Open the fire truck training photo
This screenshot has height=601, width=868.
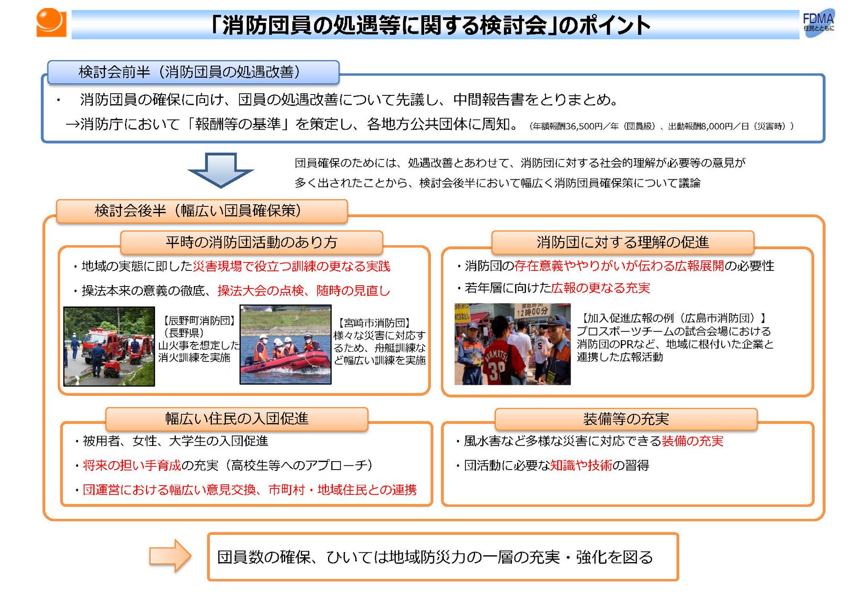click(109, 346)
